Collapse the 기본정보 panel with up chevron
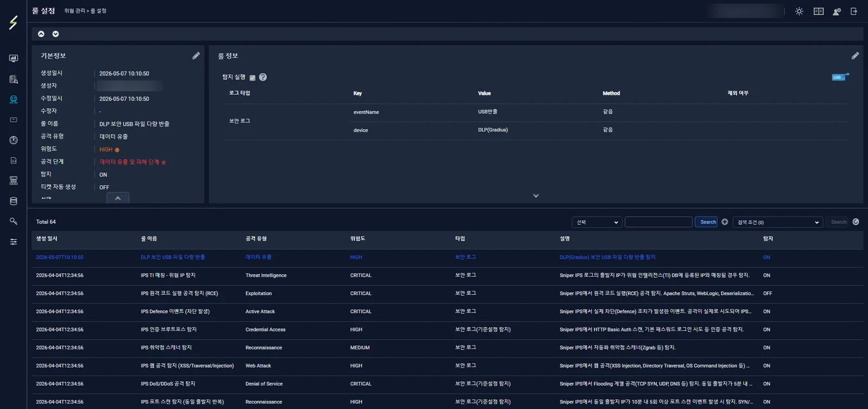 [118, 198]
